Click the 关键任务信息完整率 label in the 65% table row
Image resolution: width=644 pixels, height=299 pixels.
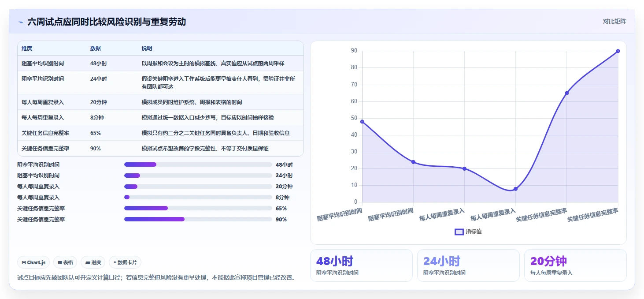45,133
